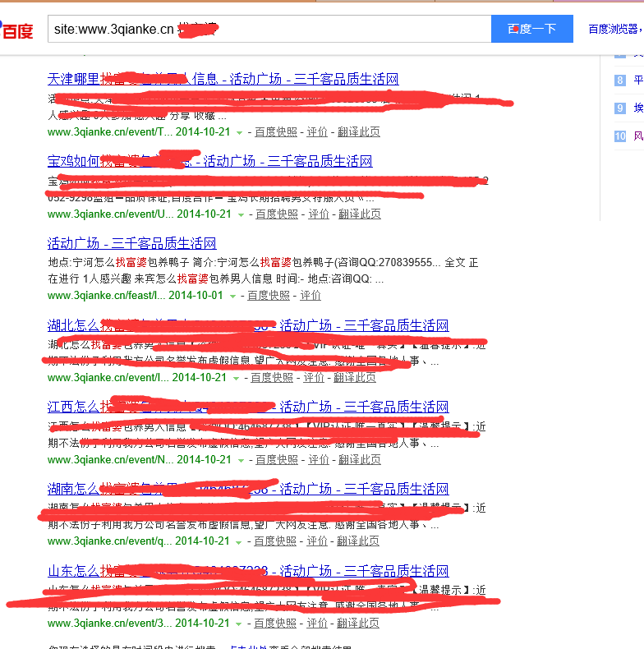Open the 百度浏览器 link

click(614, 29)
